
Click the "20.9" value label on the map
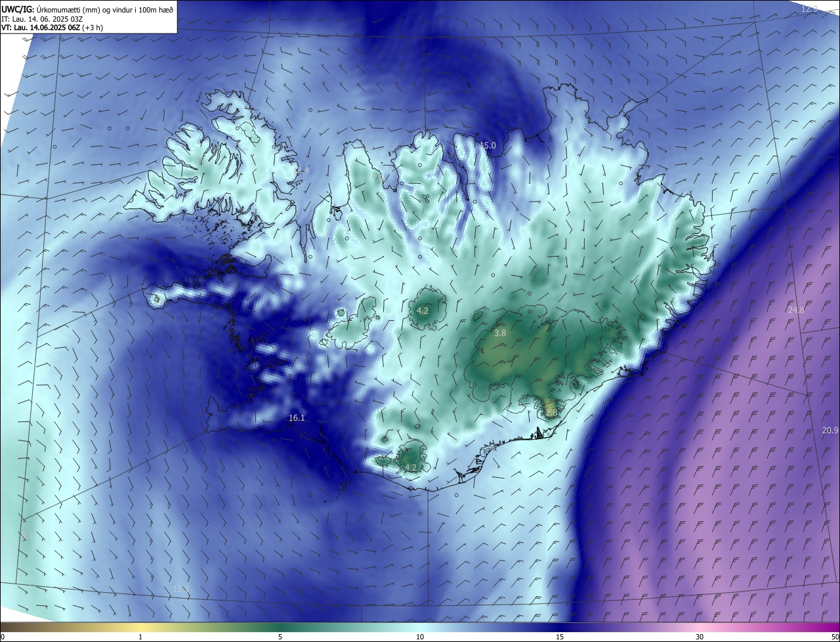click(x=830, y=430)
